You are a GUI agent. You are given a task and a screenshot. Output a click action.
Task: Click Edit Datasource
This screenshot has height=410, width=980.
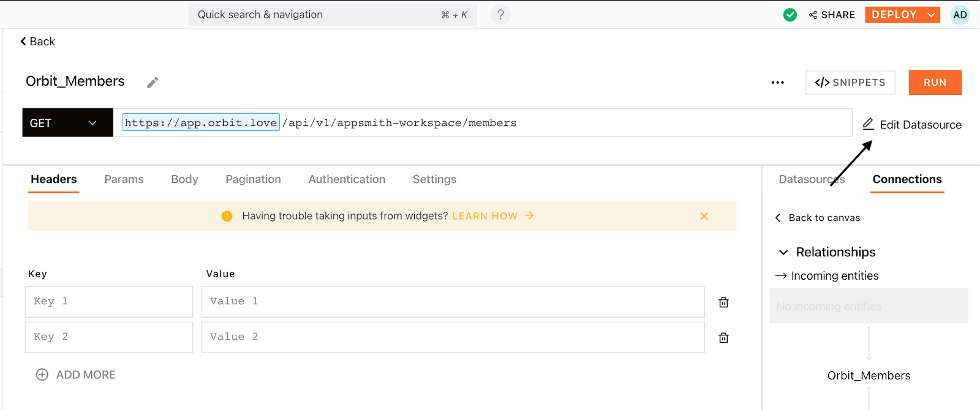[912, 125]
